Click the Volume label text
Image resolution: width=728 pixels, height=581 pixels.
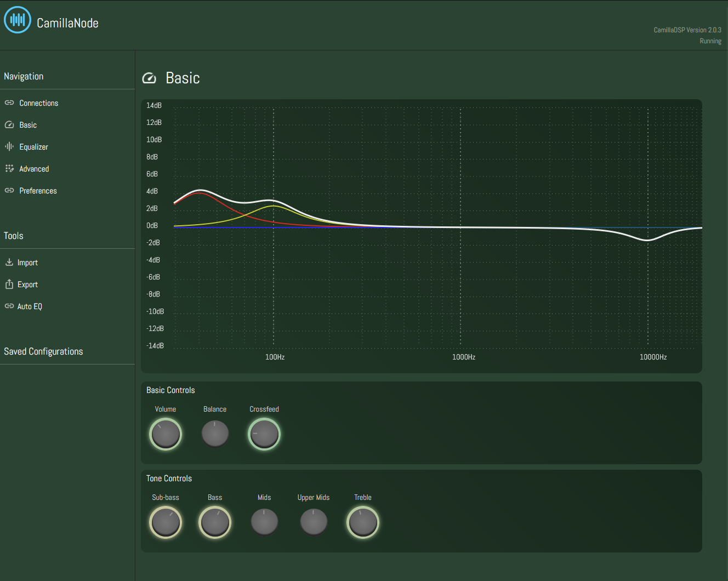166,409
